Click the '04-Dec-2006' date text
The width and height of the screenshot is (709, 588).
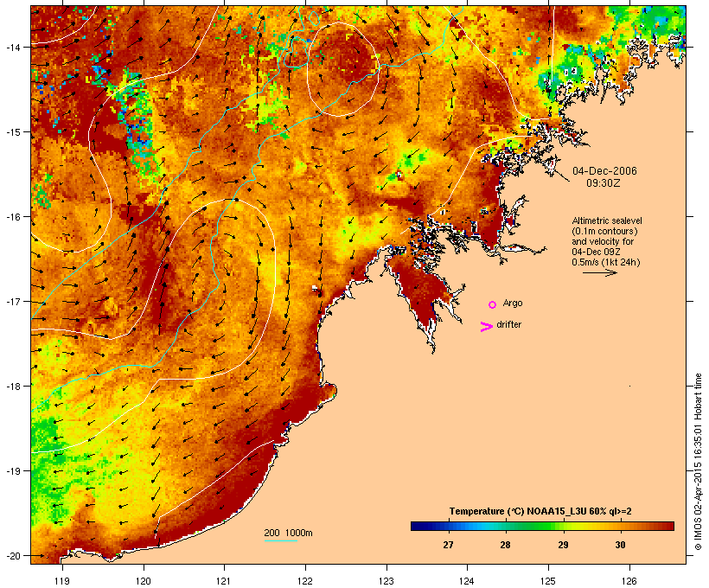click(604, 171)
